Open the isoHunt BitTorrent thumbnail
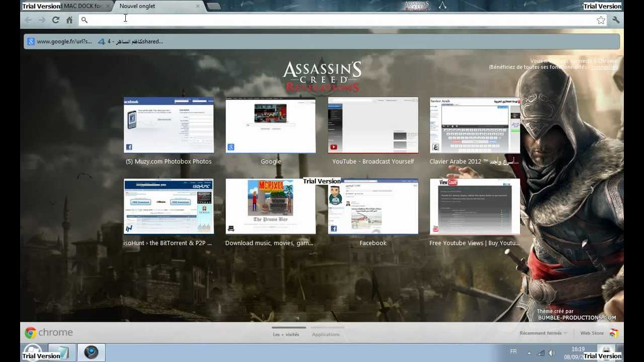The width and height of the screenshot is (644, 362). click(x=169, y=207)
